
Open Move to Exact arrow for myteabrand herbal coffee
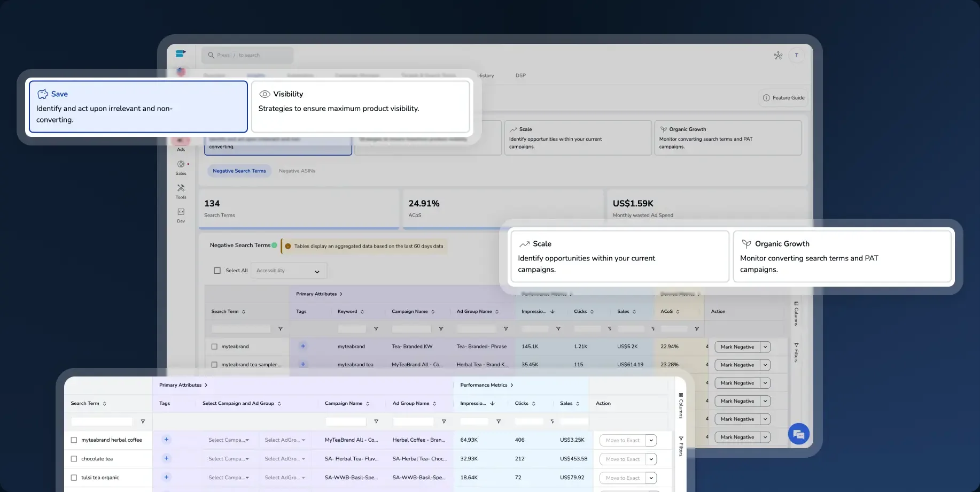pos(651,441)
